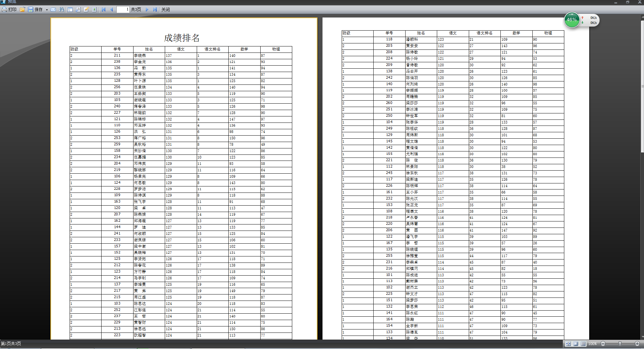Click the binoculars find icon
The image size is (644, 349).
coord(62,9)
